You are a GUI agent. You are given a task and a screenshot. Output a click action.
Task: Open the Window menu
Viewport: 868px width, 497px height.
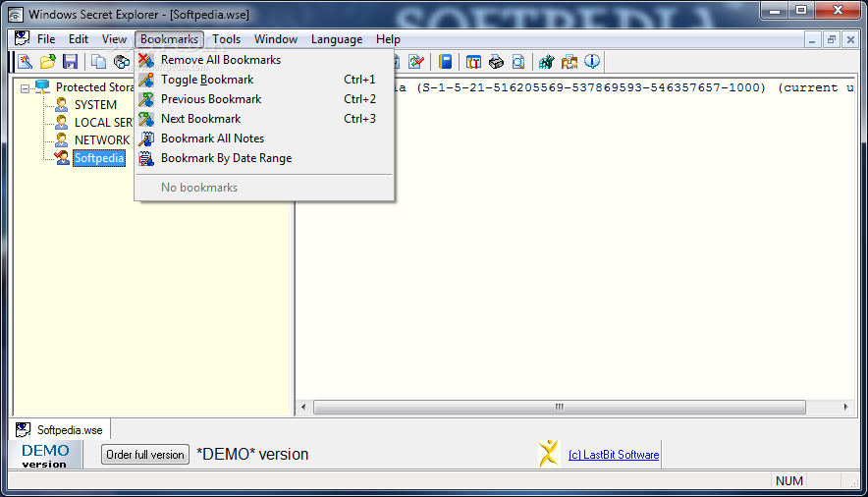tap(276, 39)
